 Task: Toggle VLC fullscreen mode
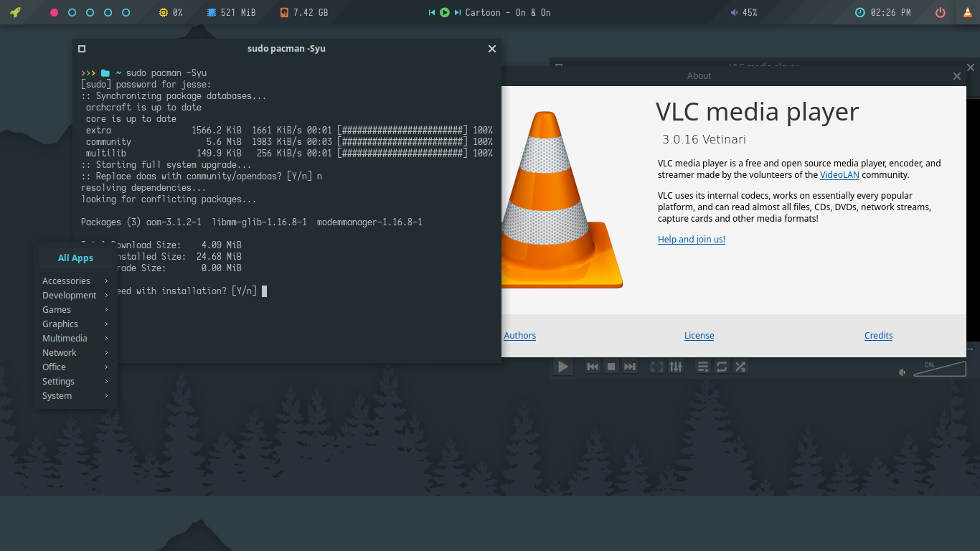point(656,367)
